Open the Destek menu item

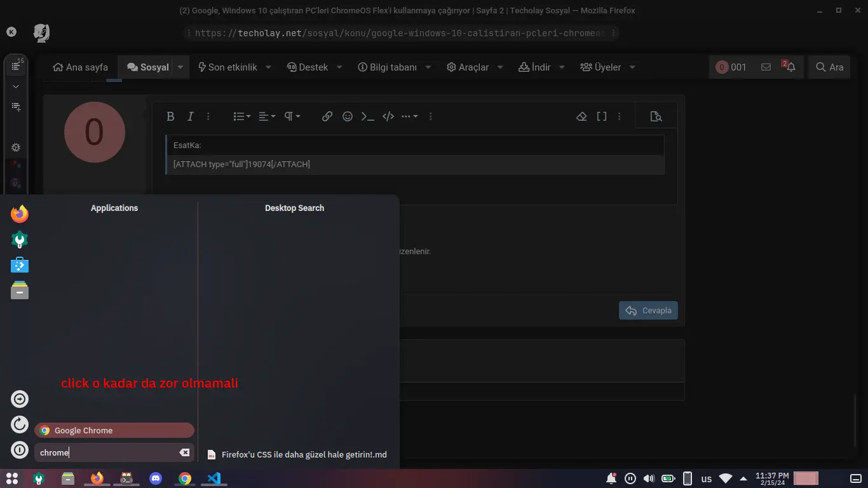click(x=308, y=67)
